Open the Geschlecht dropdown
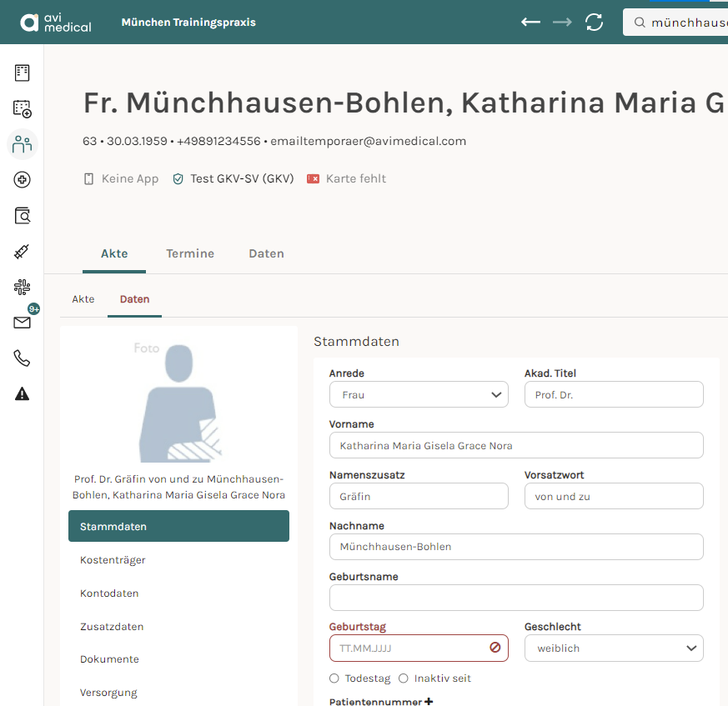 pyautogui.click(x=614, y=648)
